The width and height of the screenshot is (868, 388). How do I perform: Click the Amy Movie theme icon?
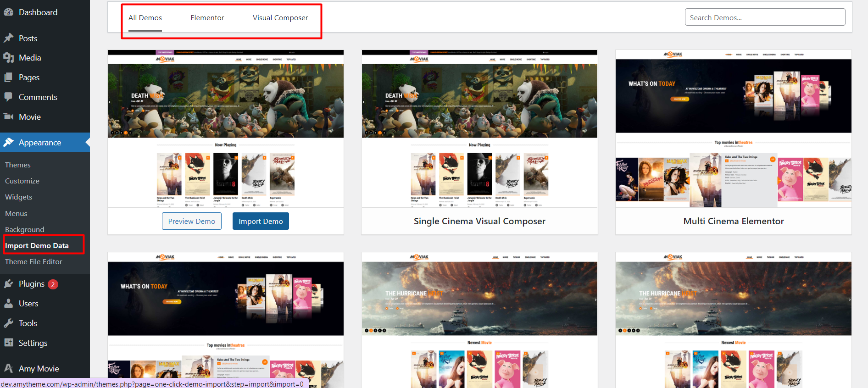8,368
